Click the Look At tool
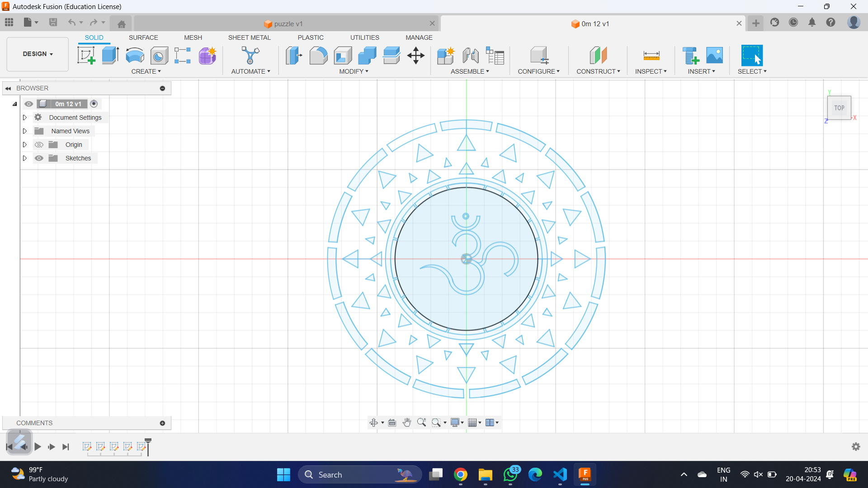Screen dimensions: 868x488 [x=392, y=422]
